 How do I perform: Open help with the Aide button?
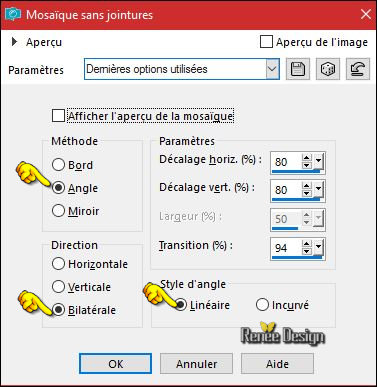click(277, 363)
